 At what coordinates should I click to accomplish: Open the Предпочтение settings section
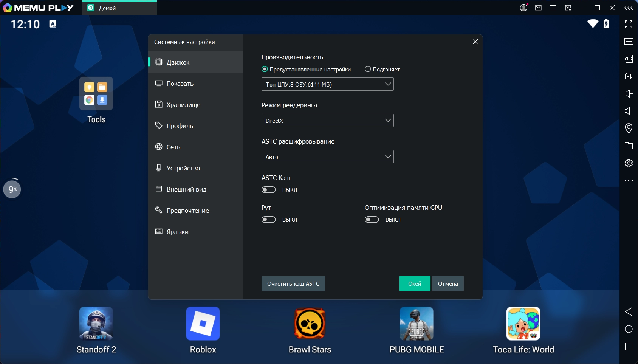(195, 211)
